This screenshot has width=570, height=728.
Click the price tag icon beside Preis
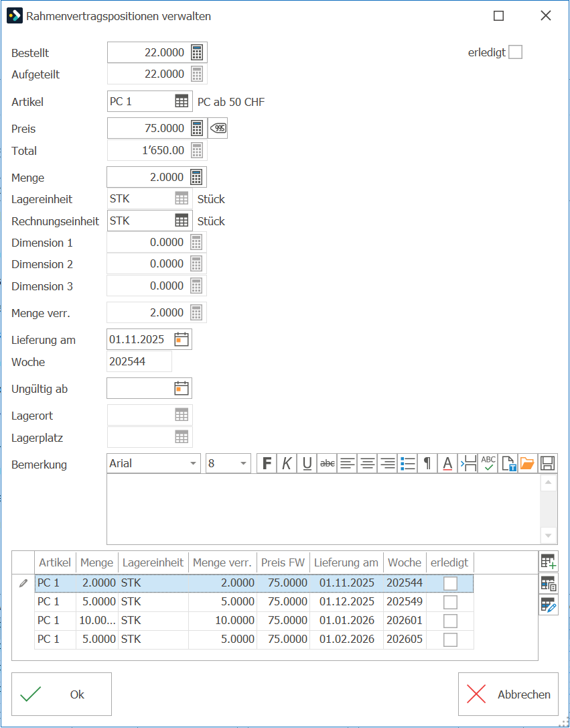(x=218, y=128)
